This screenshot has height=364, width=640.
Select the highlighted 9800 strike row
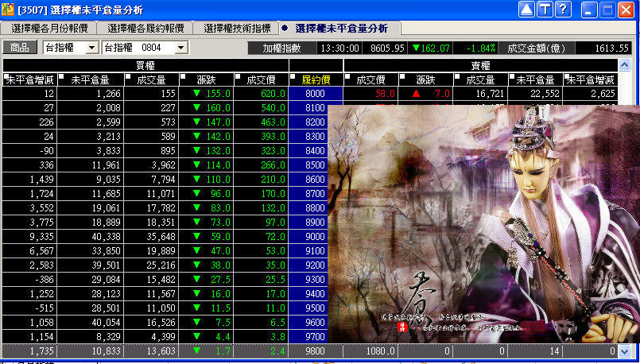(x=316, y=350)
